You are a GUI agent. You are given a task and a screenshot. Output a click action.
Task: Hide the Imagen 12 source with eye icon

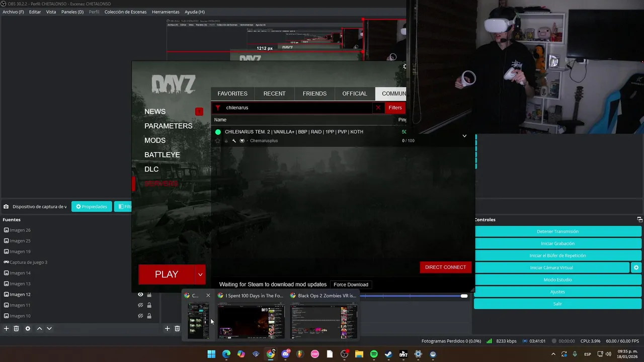coord(140,295)
